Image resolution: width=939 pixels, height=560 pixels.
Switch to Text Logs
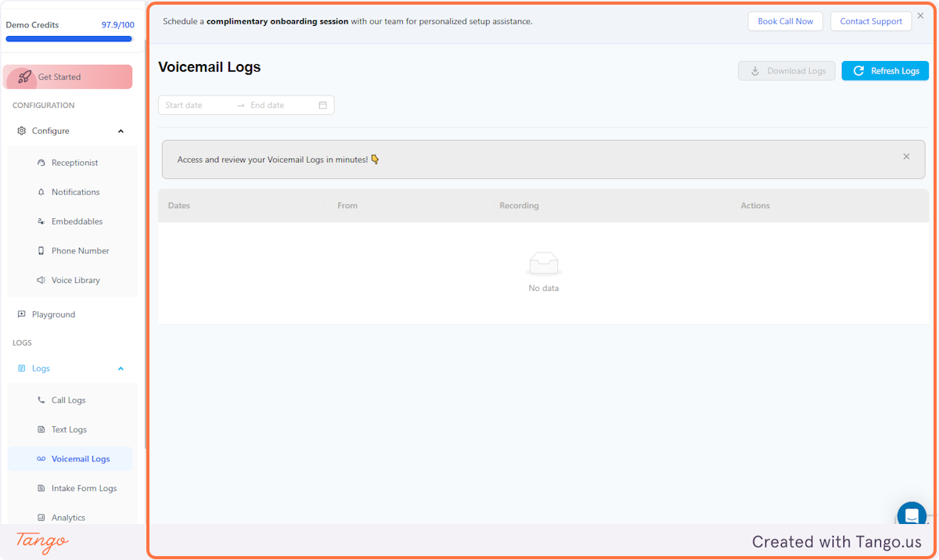coord(70,429)
